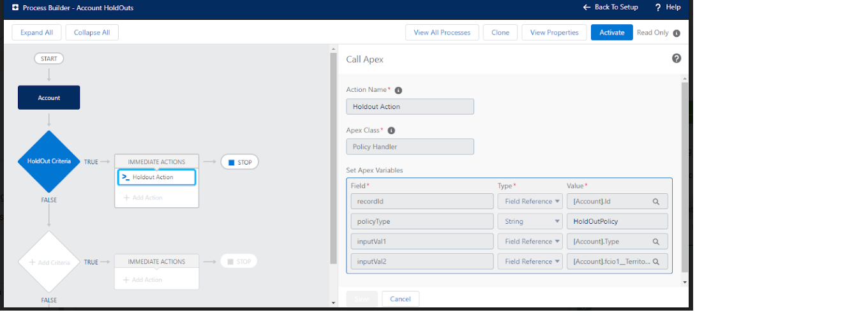Viewport: 868px width, 331px height.
Task: Click lookup search icon in fcio1__Territo value
Action: pos(656,261)
